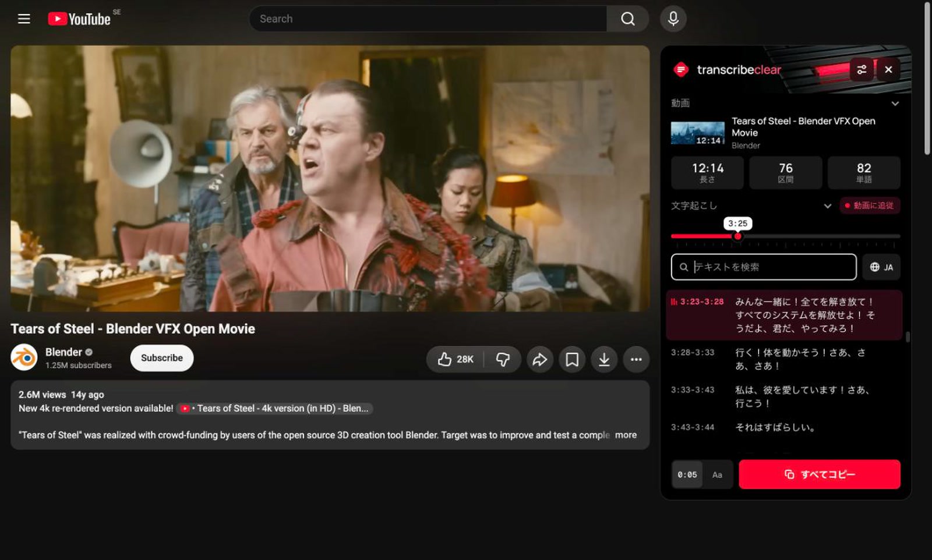Dislike the video with thumbs down
This screenshot has width=932, height=560.
pos(503,359)
